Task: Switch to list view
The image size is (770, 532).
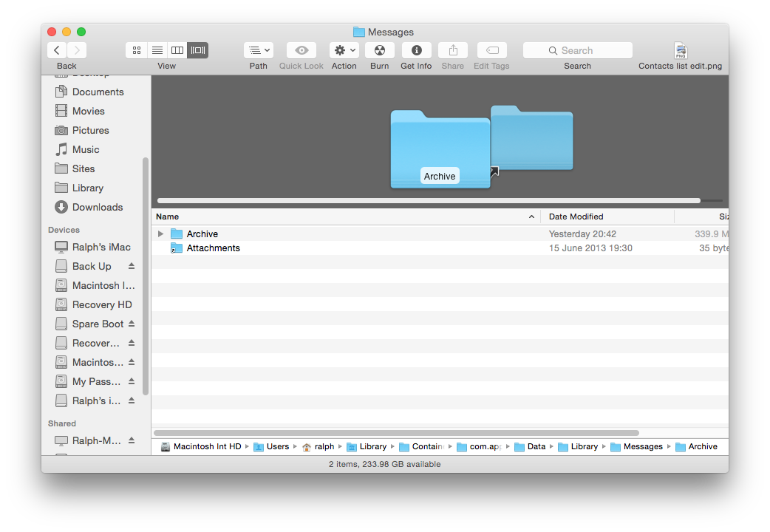Action: point(157,50)
